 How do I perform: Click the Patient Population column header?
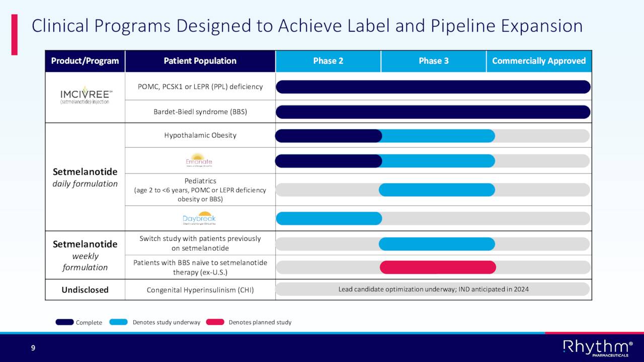pyautogui.click(x=200, y=61)
